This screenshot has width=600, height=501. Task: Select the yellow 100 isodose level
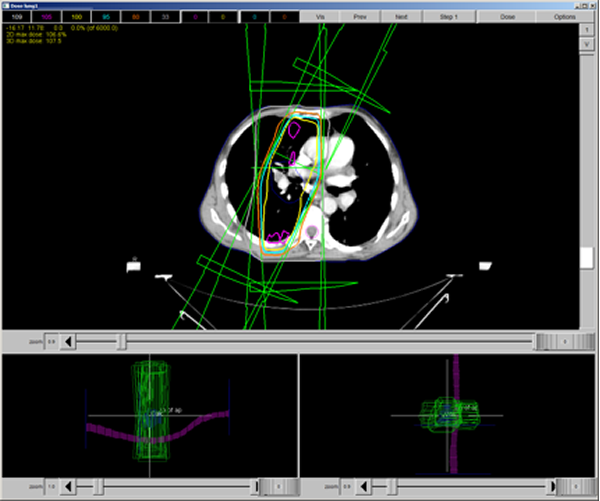click(77, 17)
